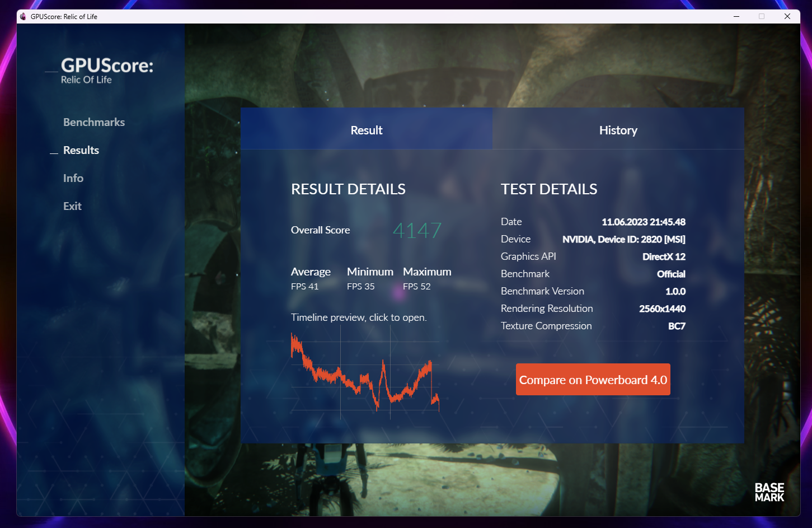Select the Minimum FPS 35 value
This screenshot has width=812, height=528.
tap(361, 286)
